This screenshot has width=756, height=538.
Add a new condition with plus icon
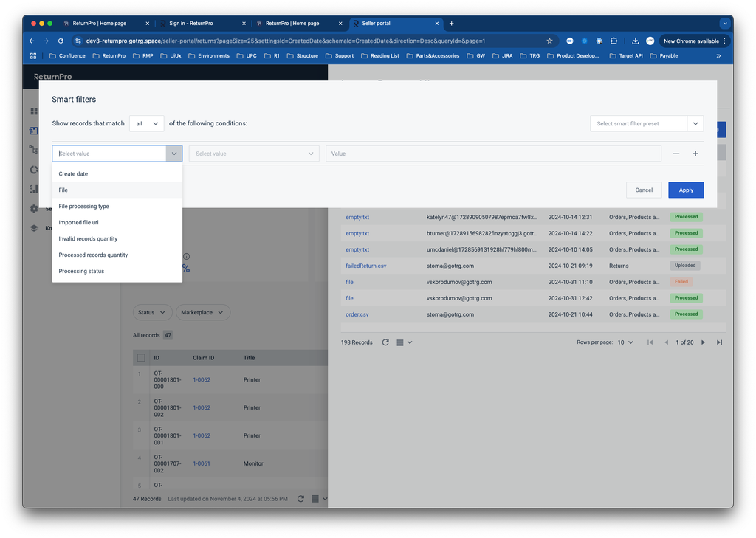point(695,154)
